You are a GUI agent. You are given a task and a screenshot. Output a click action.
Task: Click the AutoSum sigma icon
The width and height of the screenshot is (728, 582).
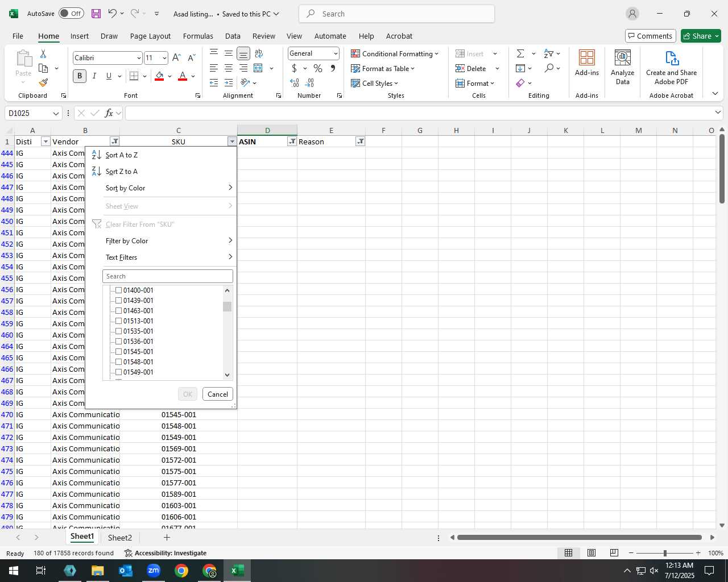click(520, 53)
